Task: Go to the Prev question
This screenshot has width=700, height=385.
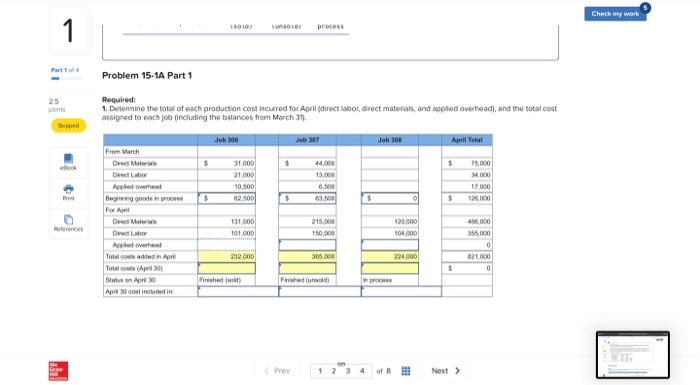Action: pos(277,371)
